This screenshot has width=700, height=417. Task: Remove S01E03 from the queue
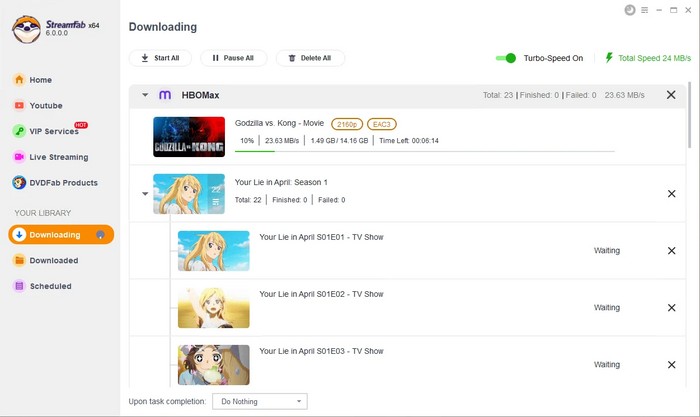pyautogui.click(x=671, y=365)
